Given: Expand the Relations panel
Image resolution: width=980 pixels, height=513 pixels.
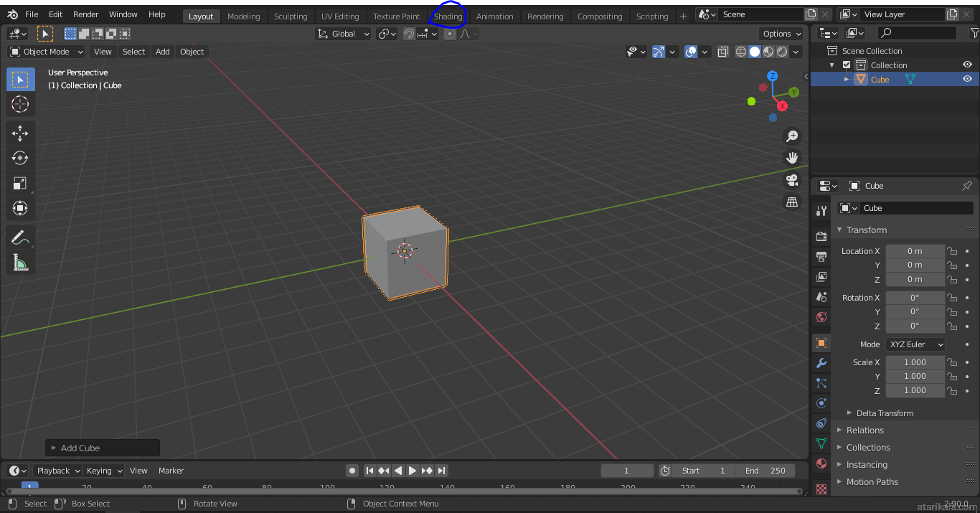Looking at the screenshot, I should click(864, 430).
